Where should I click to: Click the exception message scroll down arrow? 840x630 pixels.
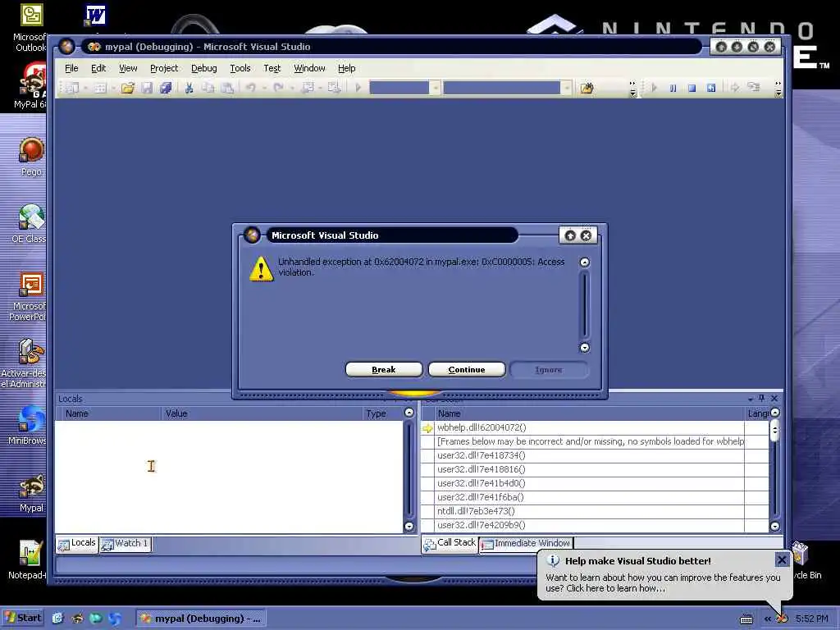pos(584,348)
